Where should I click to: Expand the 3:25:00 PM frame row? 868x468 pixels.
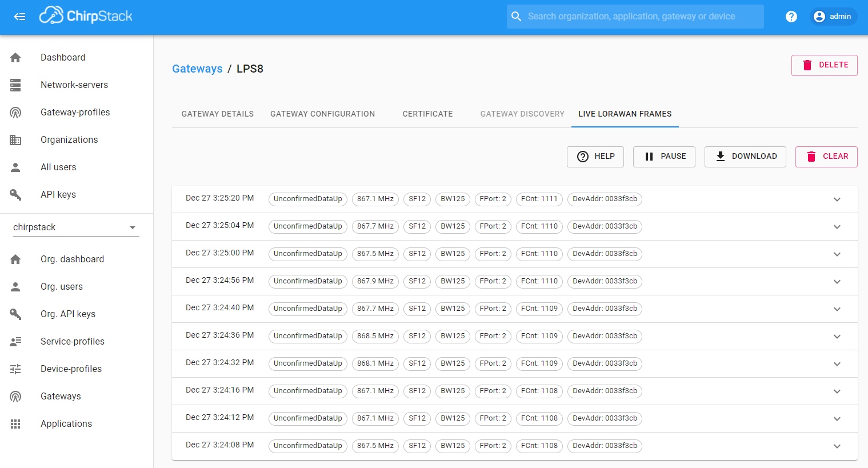point(837,254)
